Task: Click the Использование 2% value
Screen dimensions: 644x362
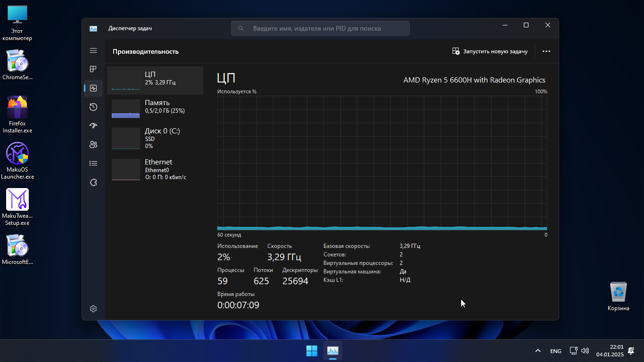Action: coord(223,257)
